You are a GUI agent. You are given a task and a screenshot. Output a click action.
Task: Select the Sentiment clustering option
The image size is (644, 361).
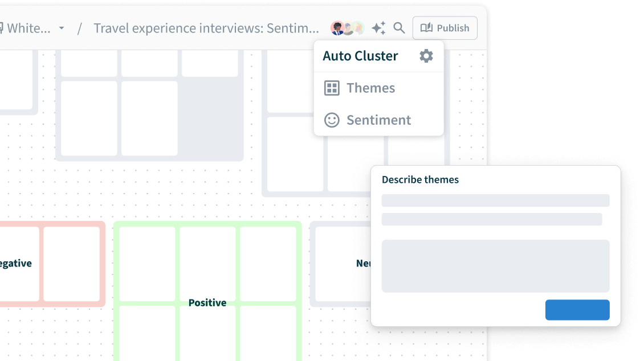click(x=378, y=120)
